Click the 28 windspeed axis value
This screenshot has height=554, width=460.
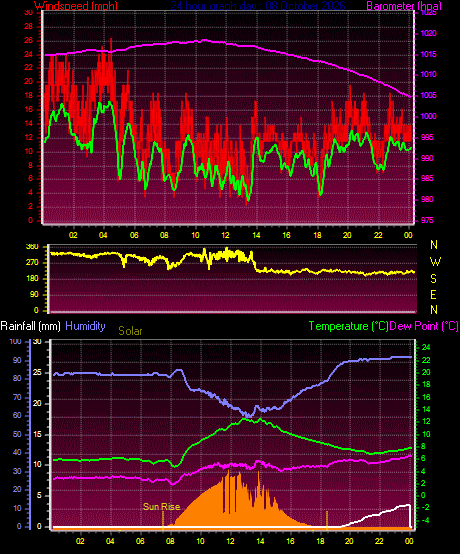point(29,26)
